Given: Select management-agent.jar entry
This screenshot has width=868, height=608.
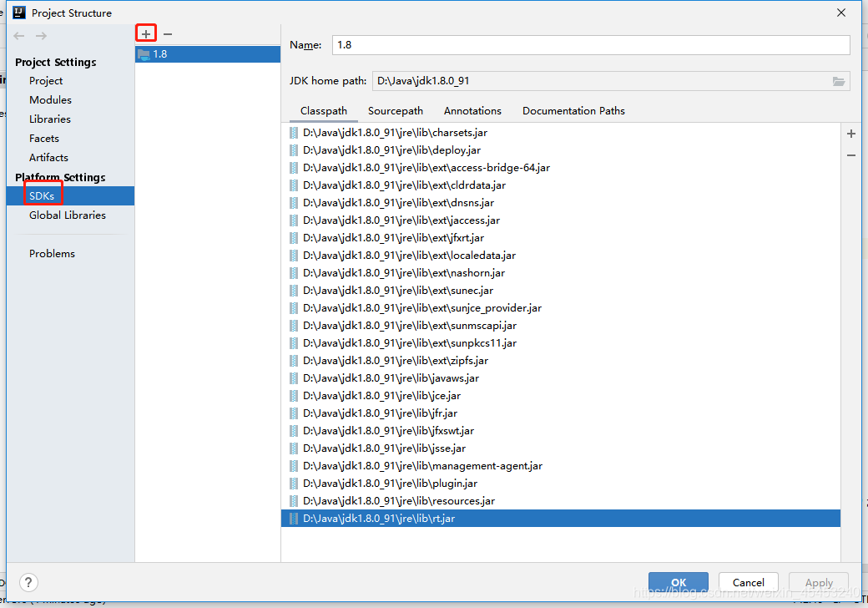Looking at the screenshot, I should (561, 466).
